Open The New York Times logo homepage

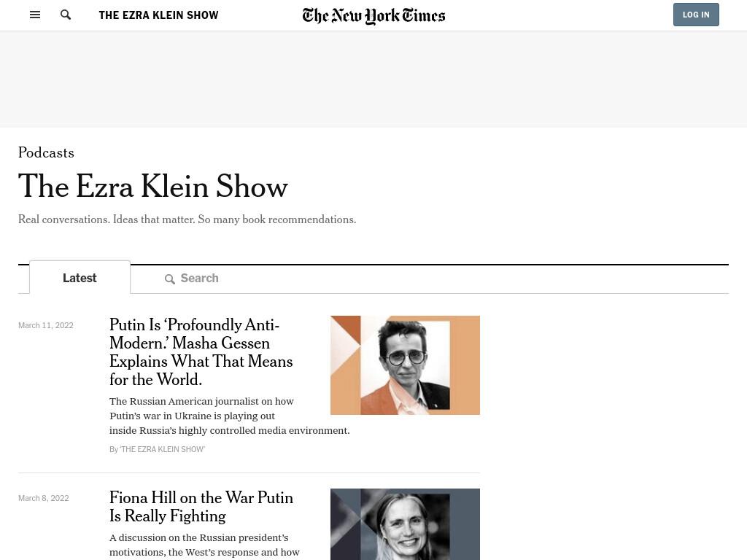(x=373, y=16)
